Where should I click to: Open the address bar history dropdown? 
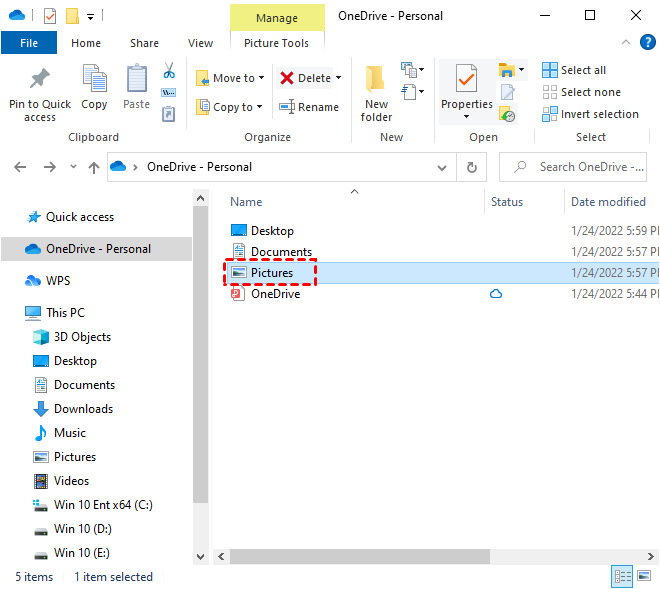coord(444,167)
